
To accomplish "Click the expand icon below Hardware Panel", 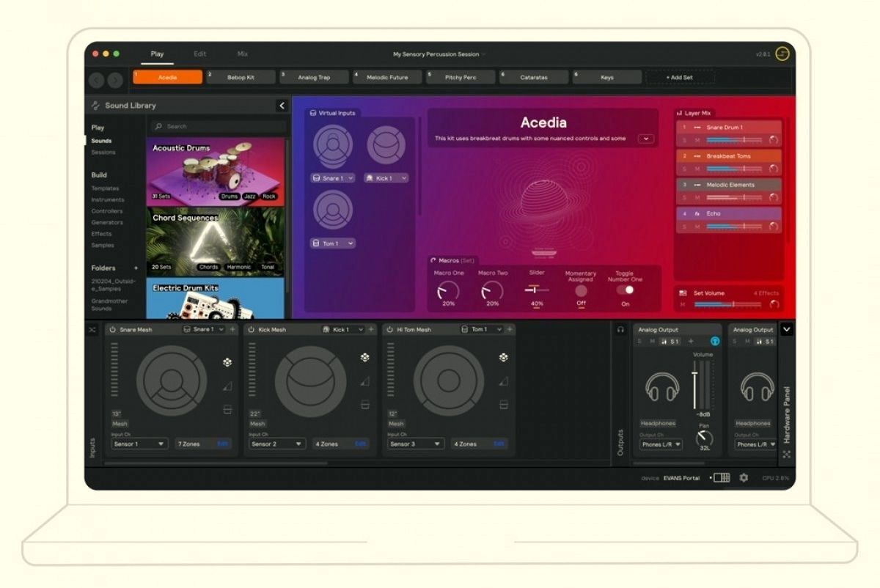I will pyautogui.click(x=786, y=455).
